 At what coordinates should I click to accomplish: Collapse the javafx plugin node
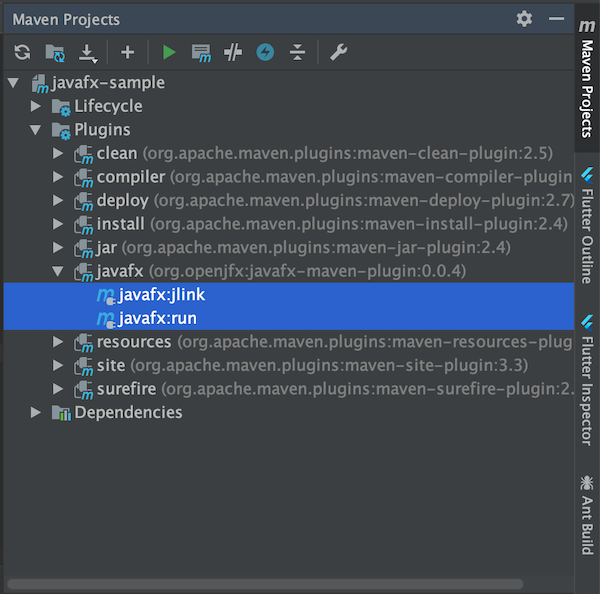pos(58,271)
